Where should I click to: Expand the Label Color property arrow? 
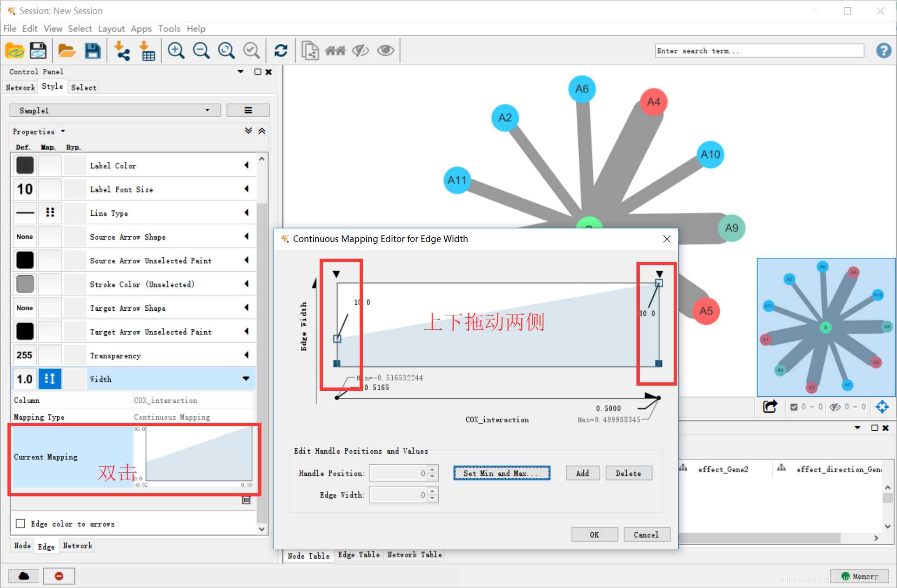247,165
